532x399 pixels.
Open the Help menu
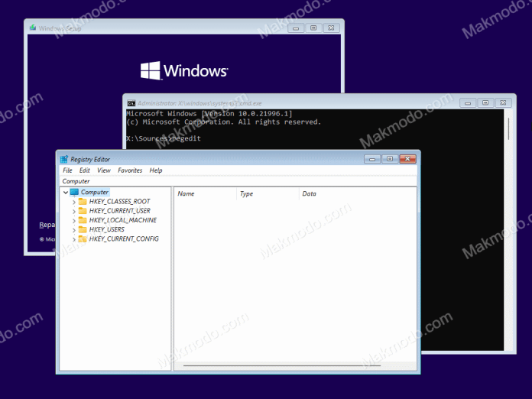tap(156, 170)
